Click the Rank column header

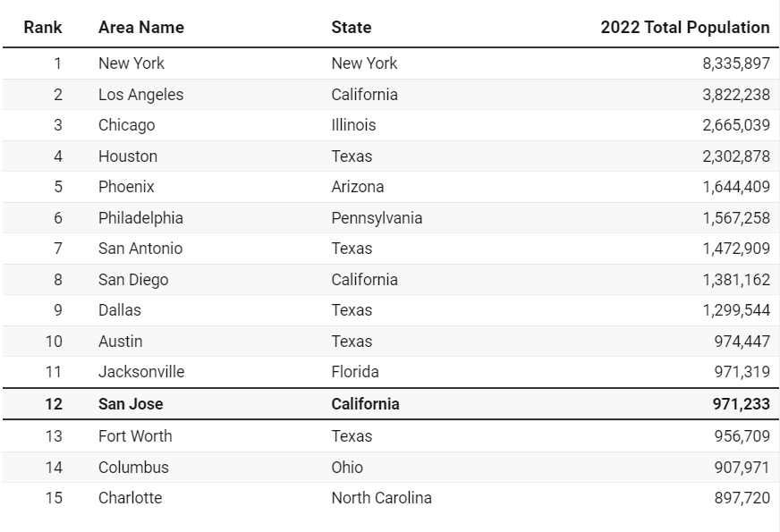point(43,27)
